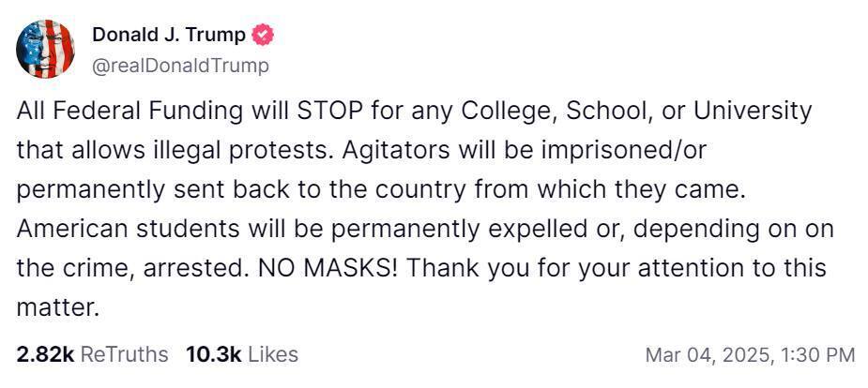Click the Thank you text

[x=455, y=267]
